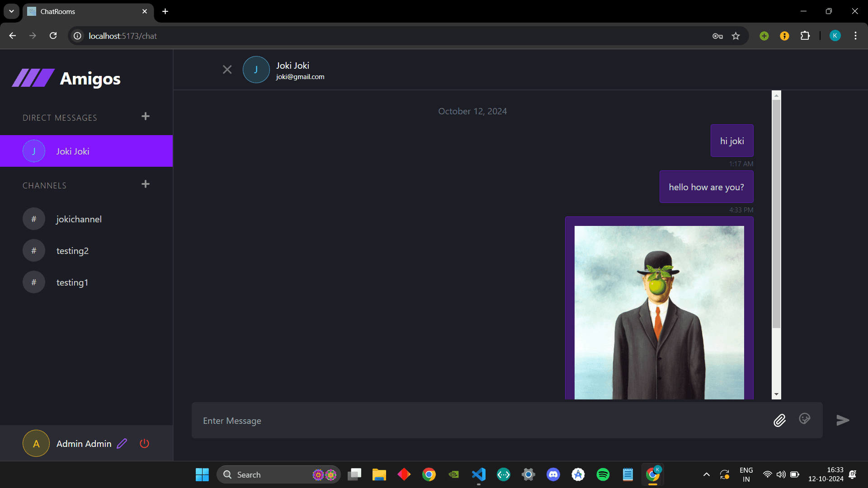868x488 pixels.
Task: Open the Windows Start menu
Action: pyautogui.click(x=202, y=474)
